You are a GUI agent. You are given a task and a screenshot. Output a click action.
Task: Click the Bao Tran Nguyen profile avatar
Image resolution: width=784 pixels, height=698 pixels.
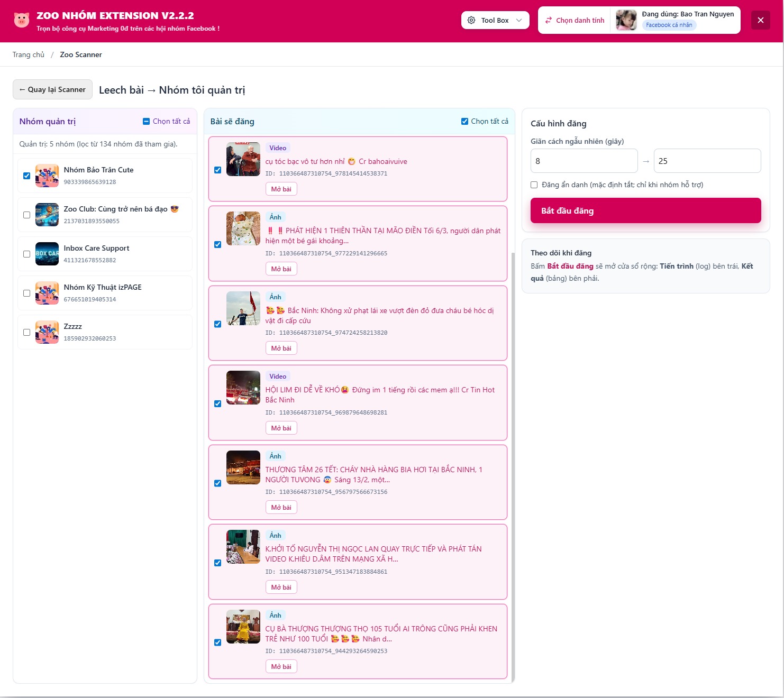pyautogui.click(x=626, y=20)
